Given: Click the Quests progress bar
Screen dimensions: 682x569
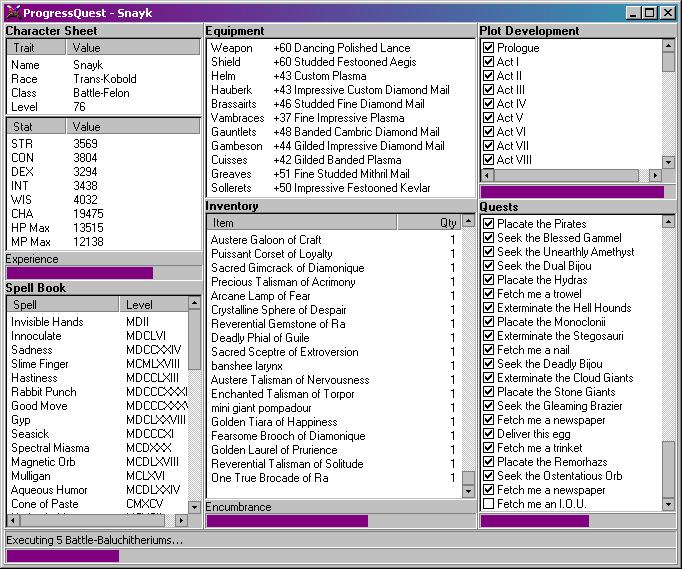Looking at the screenshot, I should click(x=578, y=521).
